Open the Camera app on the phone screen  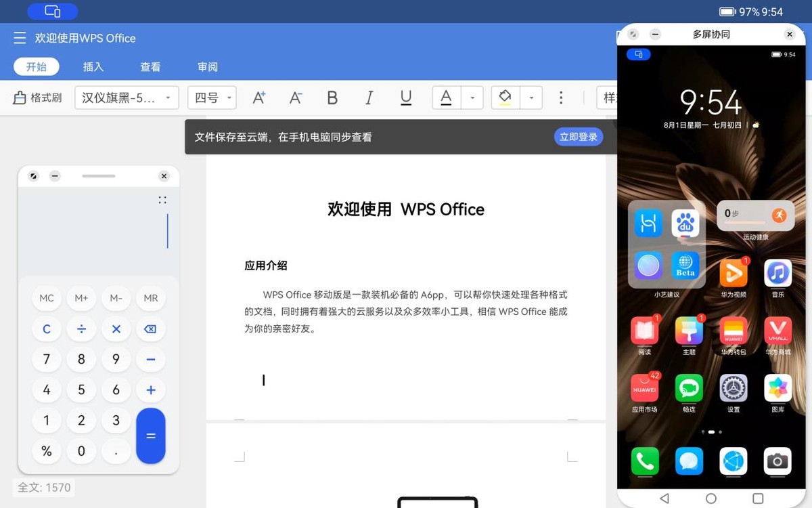point(777,461)
